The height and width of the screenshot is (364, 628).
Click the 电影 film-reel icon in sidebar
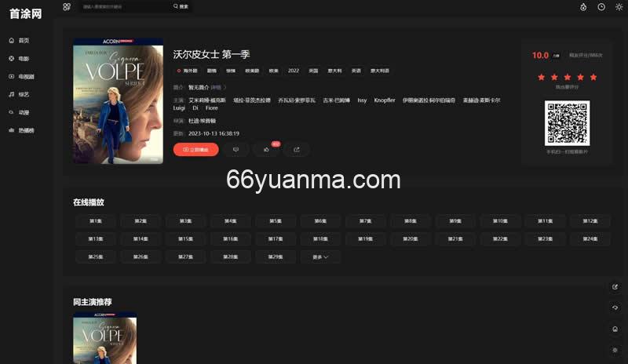pyautogui.click(x=11, y=59)
